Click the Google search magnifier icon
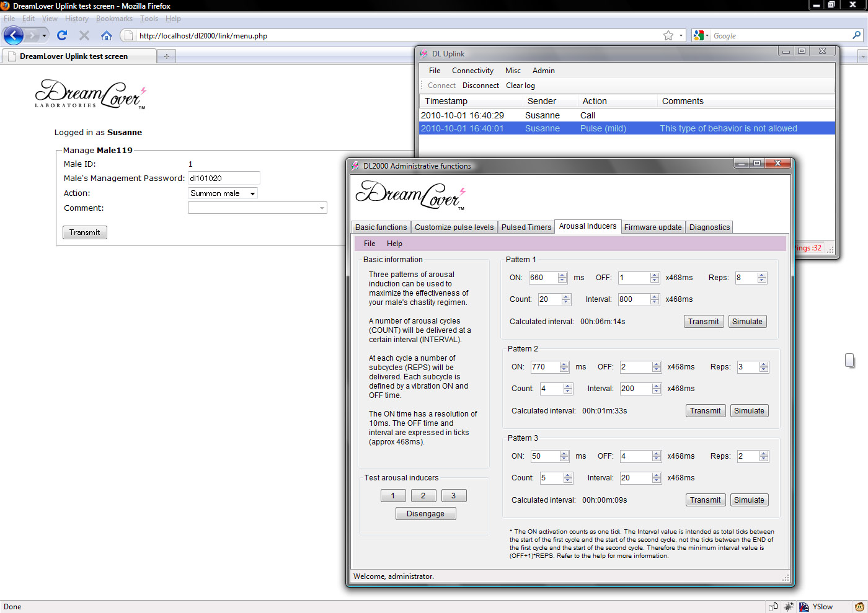 point(856,35)
